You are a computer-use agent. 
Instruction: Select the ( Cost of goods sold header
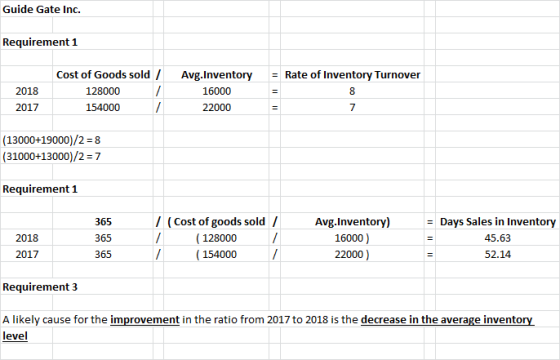pos(216,222)
